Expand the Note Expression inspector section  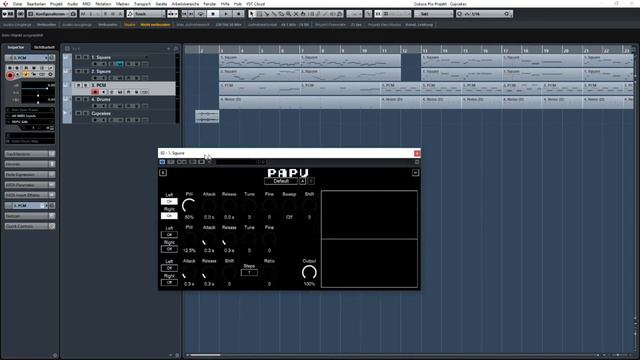(30, 174)
